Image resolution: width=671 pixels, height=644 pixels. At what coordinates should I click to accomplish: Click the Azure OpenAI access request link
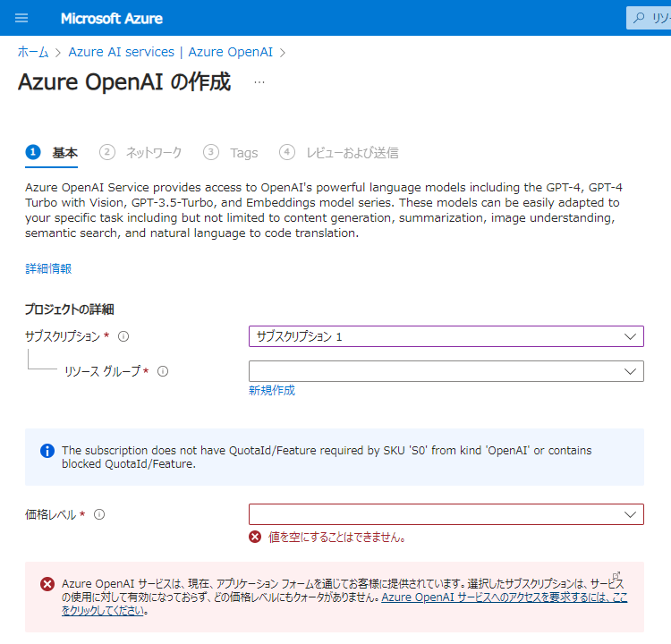pos(344,604)
